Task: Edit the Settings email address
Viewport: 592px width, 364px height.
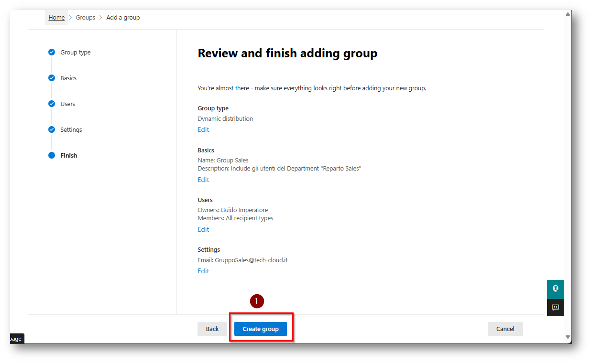Action: tap(203, 271)
